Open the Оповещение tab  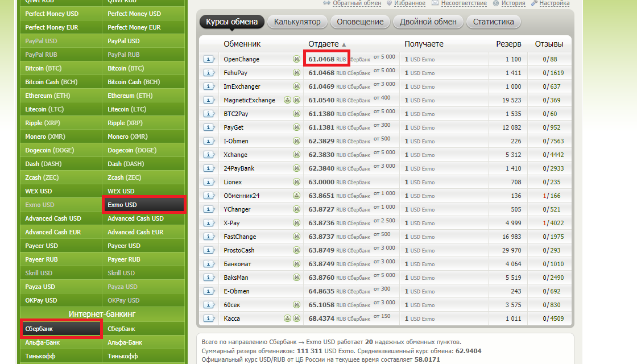pyautogui.click(x=360, y=22)
